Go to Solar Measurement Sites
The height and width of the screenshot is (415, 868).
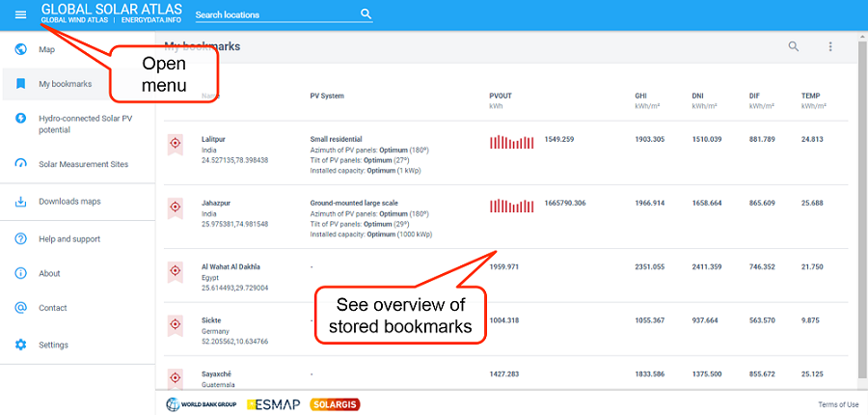[x=83, y=164]
